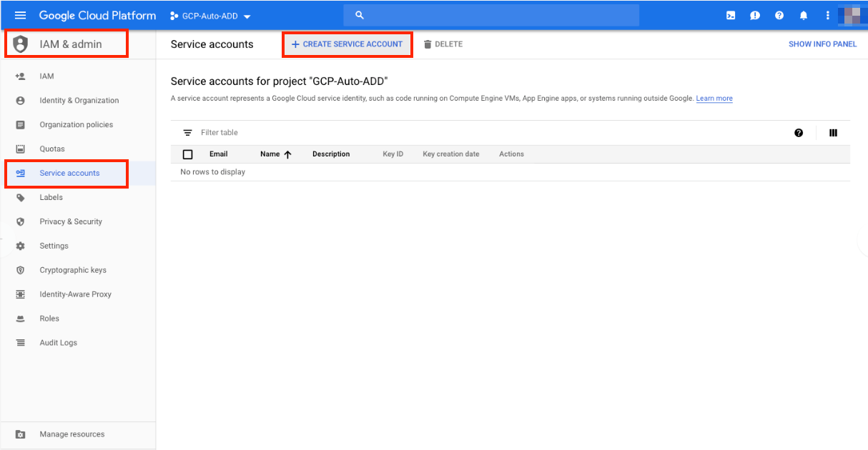Click the Key ID column header

pos(393,154)
